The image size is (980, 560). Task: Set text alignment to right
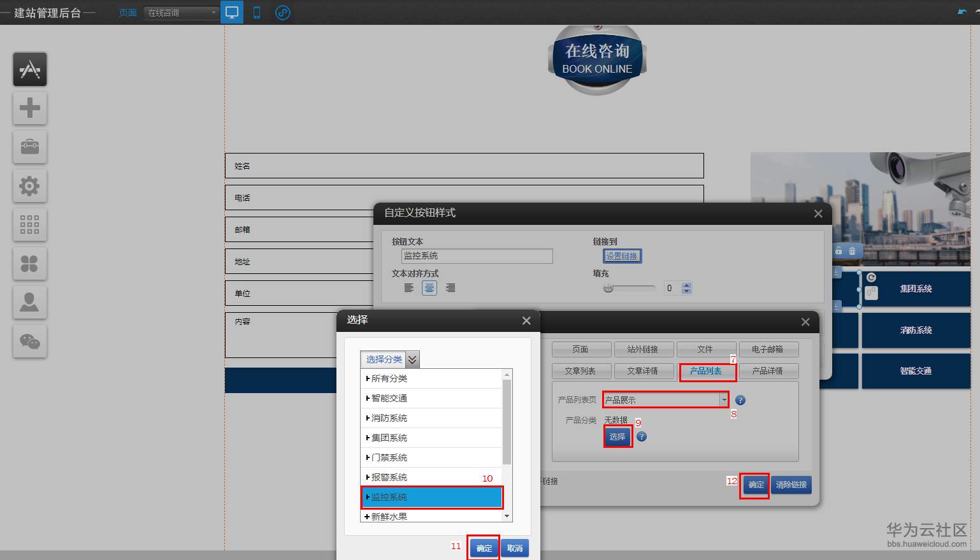point(450,288)
